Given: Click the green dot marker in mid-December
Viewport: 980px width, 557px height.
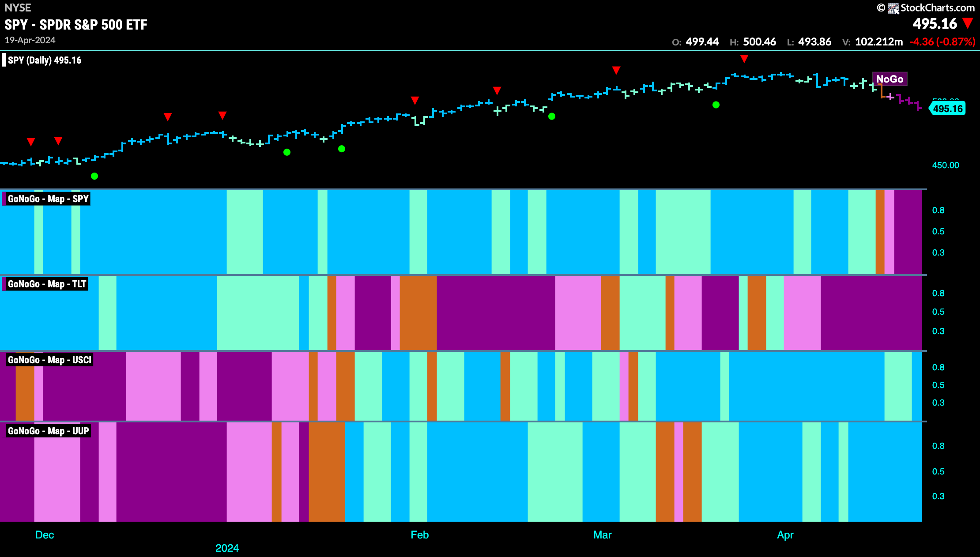Looking at the screenshot, I should [x=94, y=176].
